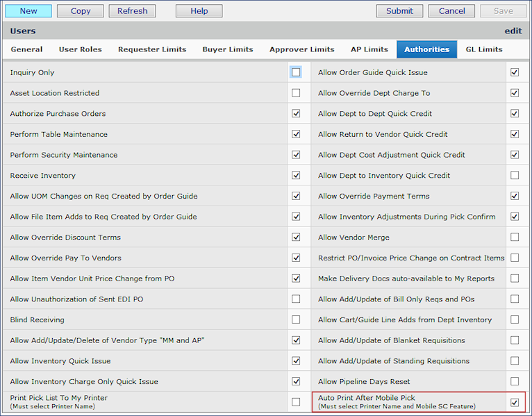Enable Allow Pipeline Days Reset

coord(515,381)
